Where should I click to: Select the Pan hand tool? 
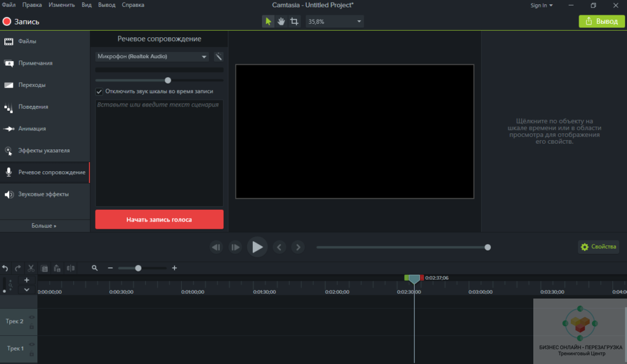(x=281, y=21)
